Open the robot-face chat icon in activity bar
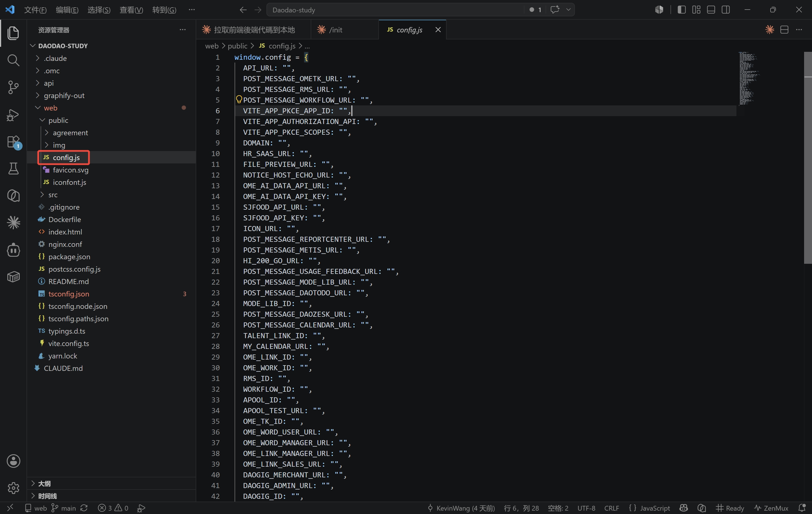This screenshot has height=514, width=812. click(x=13, y=250)
